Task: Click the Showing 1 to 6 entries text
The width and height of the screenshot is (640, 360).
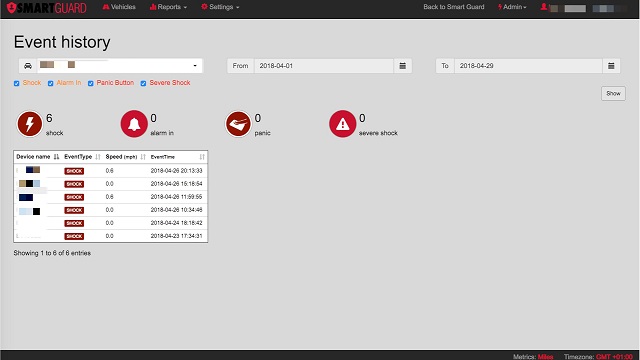Action: [52, 253]
